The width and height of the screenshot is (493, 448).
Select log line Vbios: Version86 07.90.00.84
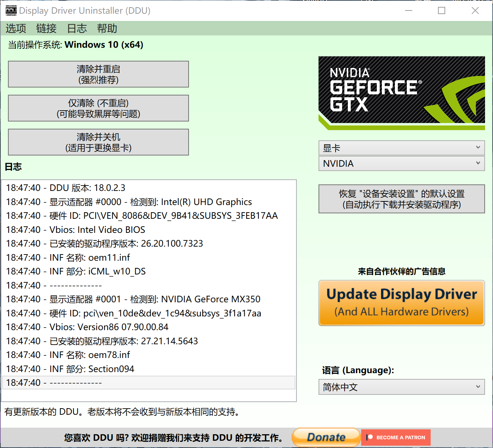click(x=149, y=327)
